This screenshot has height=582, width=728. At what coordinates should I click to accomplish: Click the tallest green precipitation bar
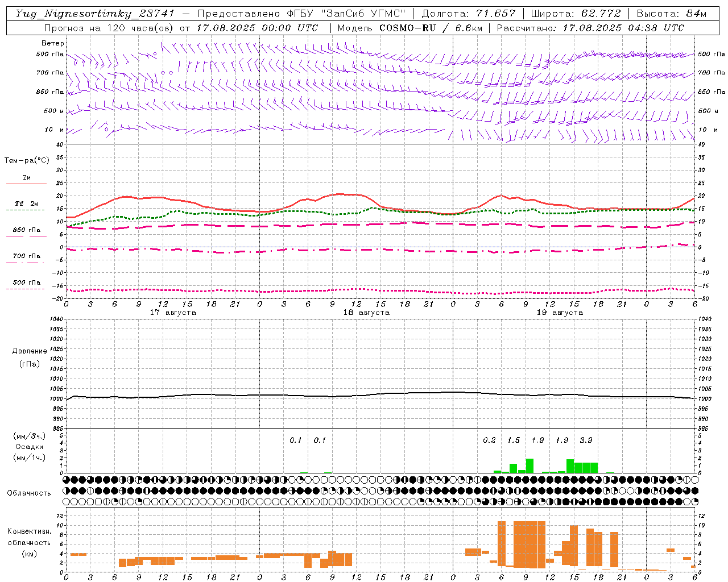click(x=530, y=465)
